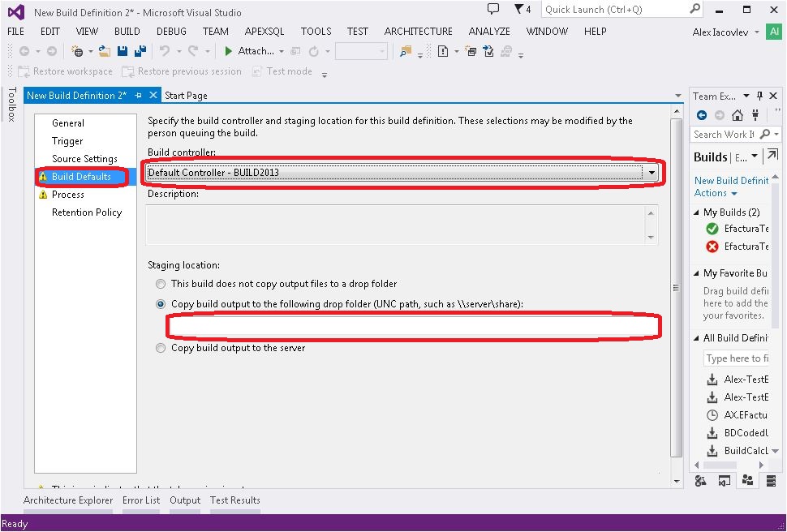The image size is (787, 532).
Task: Open the Team Explorer window options dropdown
Action: 746,96
